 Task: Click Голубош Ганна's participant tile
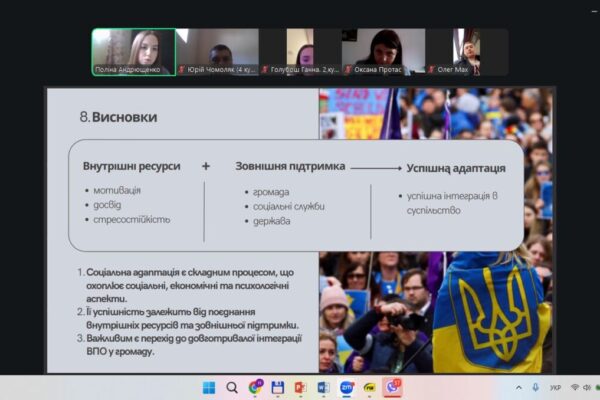[x=299, y=51]
